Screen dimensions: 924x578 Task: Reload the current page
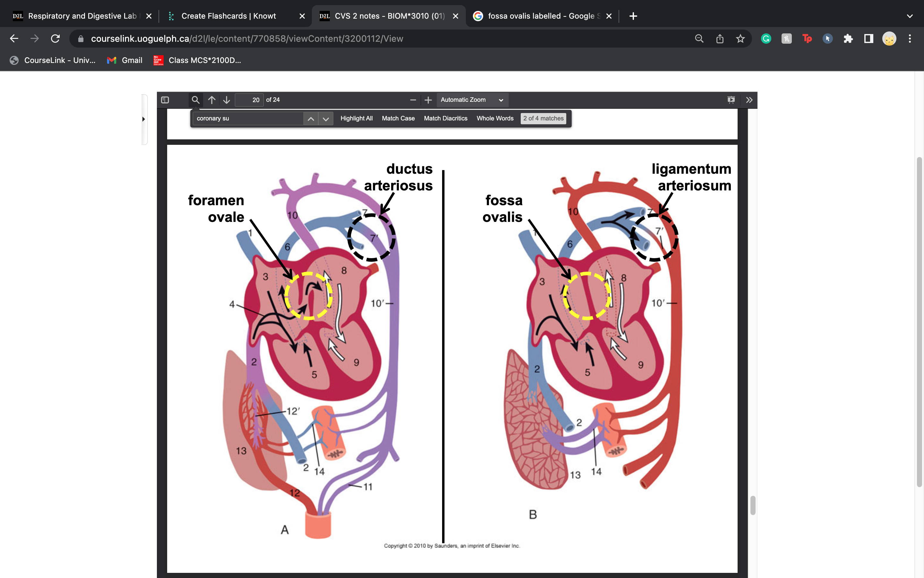point(56,39)
